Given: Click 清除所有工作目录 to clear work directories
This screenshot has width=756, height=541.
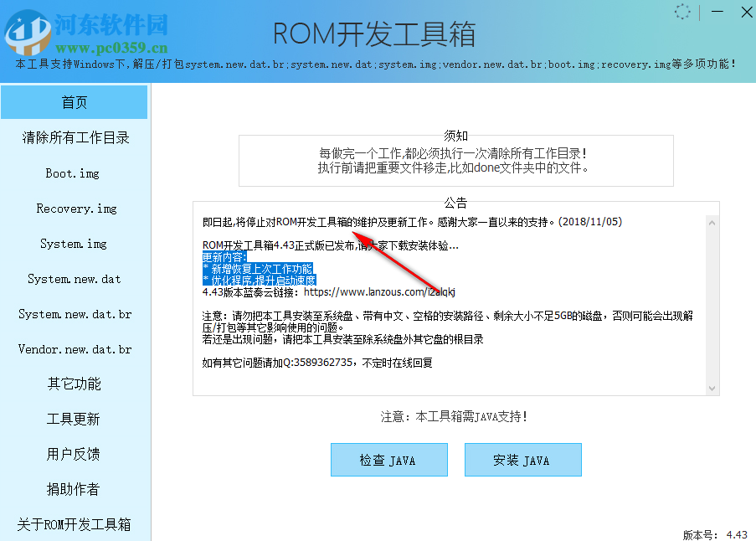Looking at the screenshot, I should 74,137.
